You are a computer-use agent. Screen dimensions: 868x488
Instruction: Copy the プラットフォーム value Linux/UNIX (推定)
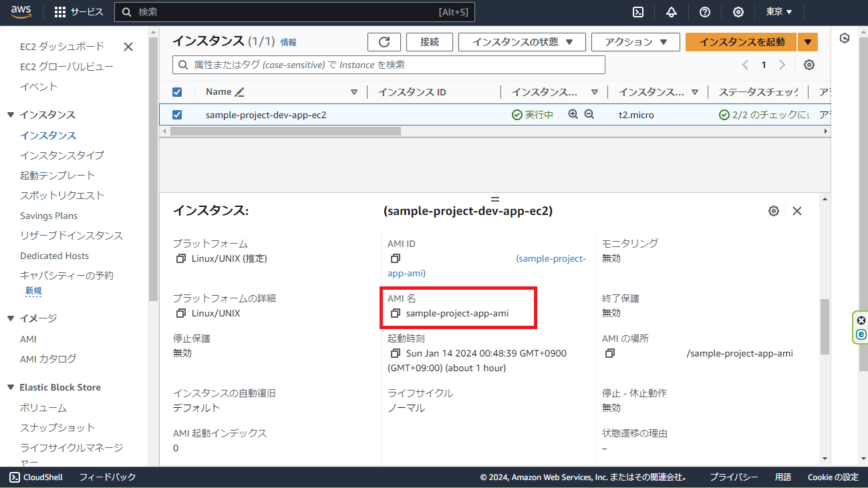click(180, 258)
